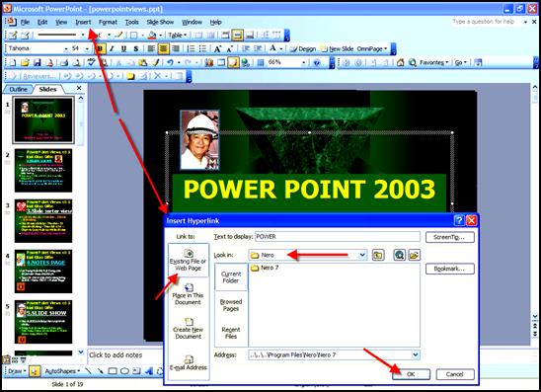Screen dimensions: 541x392
Task: Open the zoom percentage 66% dropdown
Action: tap(303, 63)
